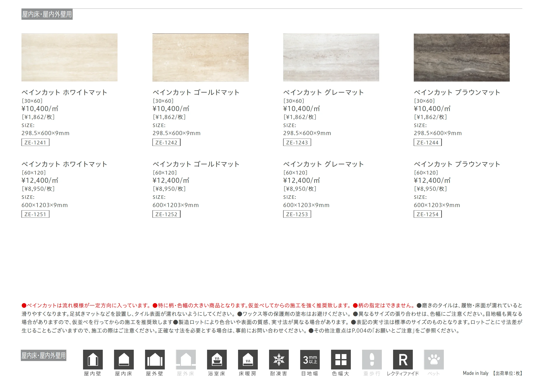Click the 色幅大 four-squares icon
This screenshot has width=552, height=392.
coord(341,359)
